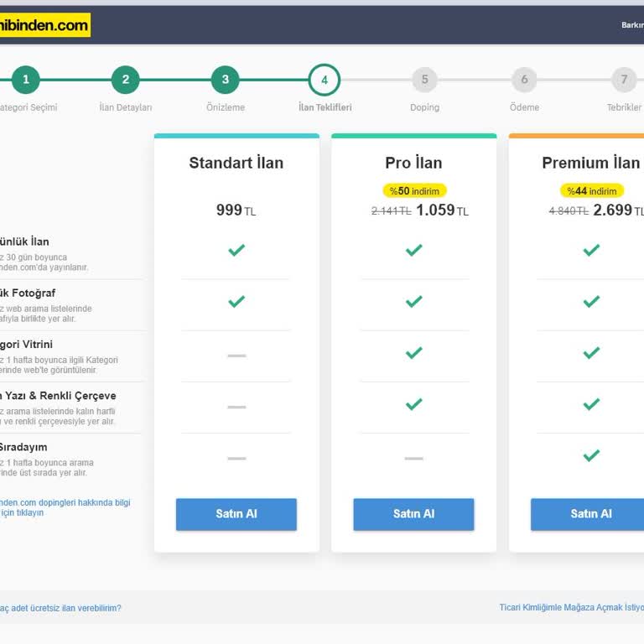Open Ticari Kimliğimle Mağaza Açmak link
This screenshot has height=644, width=644.
[x=571, y=607]
